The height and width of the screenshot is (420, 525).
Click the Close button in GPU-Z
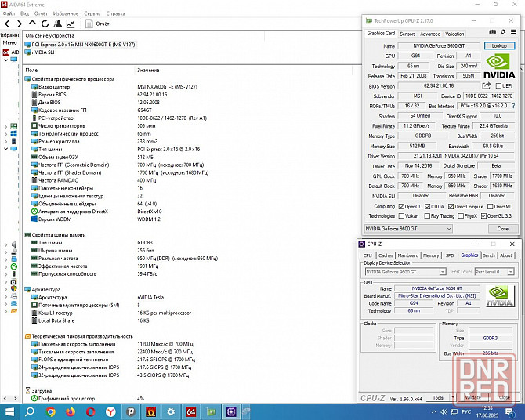(502, 229)
